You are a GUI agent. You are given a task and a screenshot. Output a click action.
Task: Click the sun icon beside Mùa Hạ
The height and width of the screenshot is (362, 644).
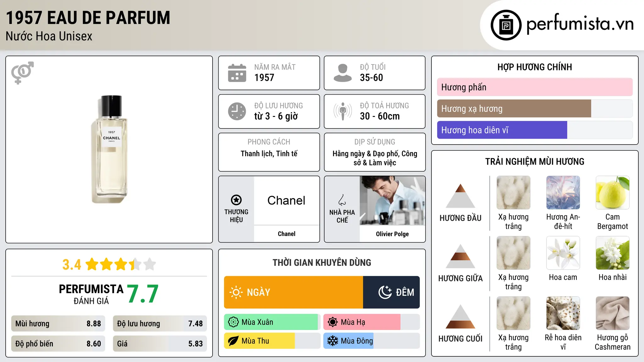[x=333, y=322]
